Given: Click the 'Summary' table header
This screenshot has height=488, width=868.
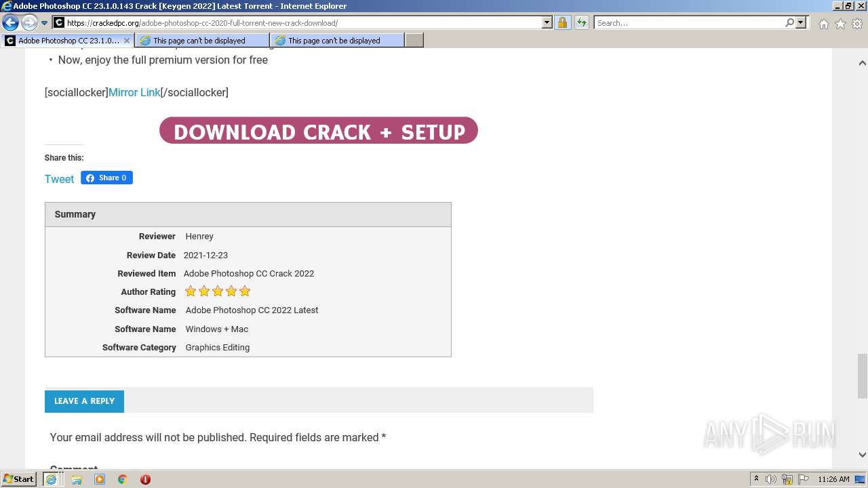Looking at the screenshot, I should 248,214.
